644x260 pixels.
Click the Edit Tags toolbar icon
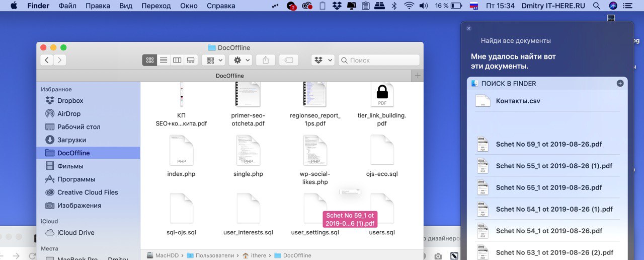[289, 60]
